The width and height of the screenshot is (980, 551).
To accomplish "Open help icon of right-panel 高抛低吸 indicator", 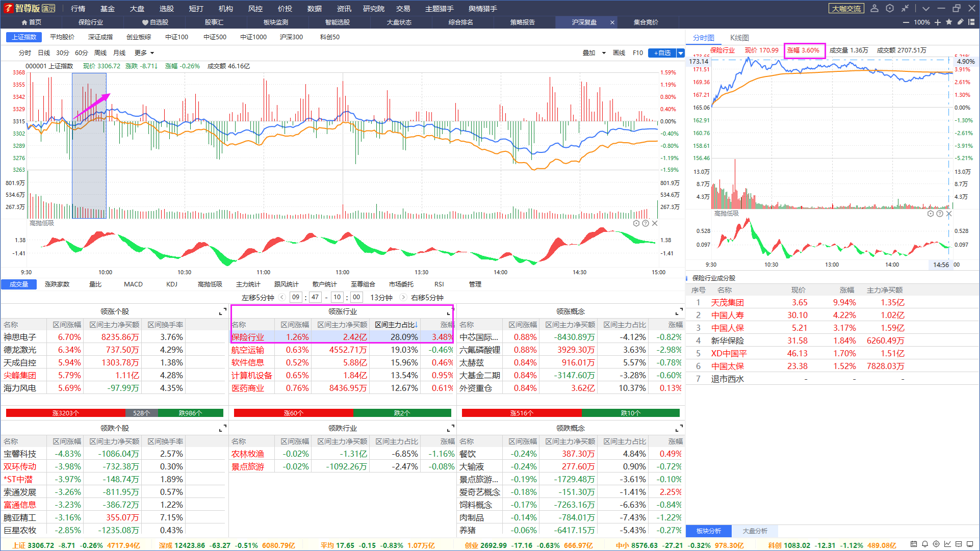I will [x=940, y=214].
